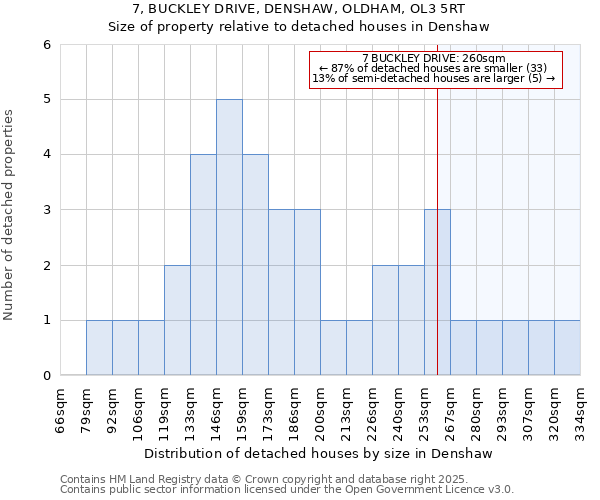
Task: Click the '133sqm' x-axis tick label
Action: pos(190,414)
